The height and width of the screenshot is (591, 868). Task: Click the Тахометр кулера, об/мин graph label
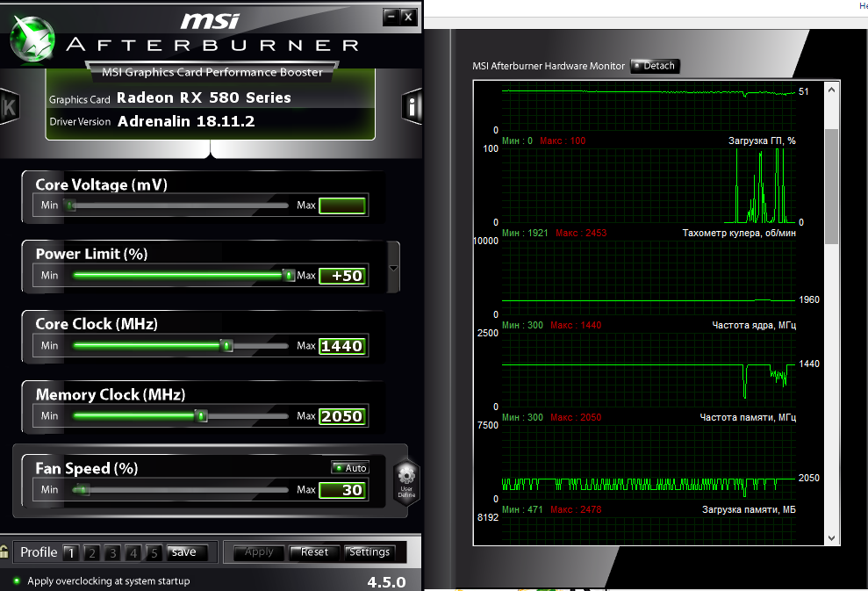(739, 234)
